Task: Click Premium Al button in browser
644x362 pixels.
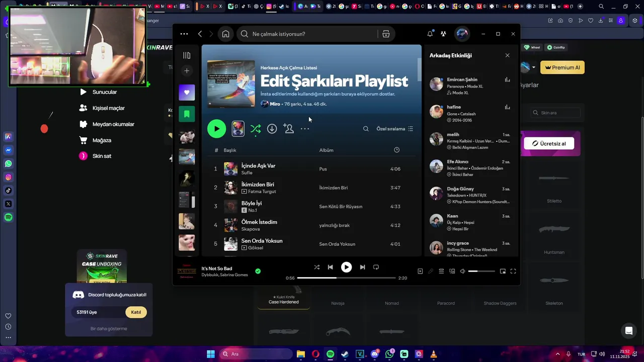Action: 562,67
